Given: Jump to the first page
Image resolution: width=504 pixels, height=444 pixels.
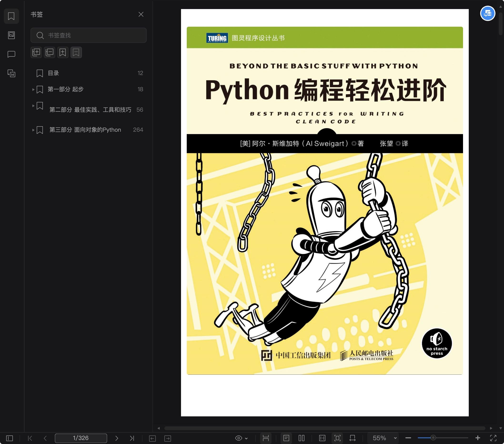Looking at the screenshot, I should point(30,438).
